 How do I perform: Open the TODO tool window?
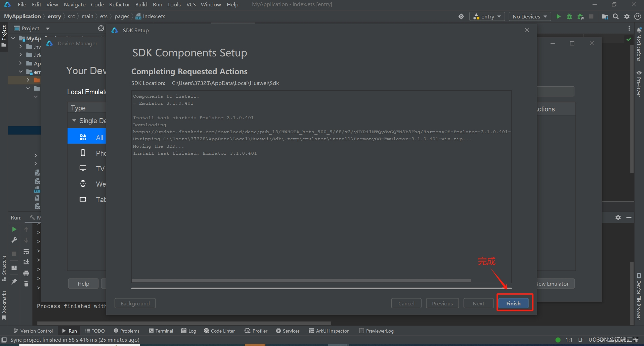[x=95, y=331]
